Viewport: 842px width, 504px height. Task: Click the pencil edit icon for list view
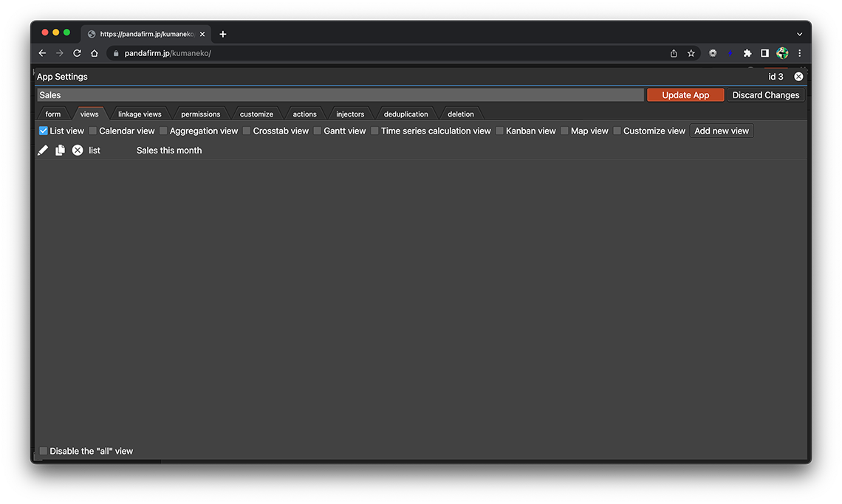point(43,151)
